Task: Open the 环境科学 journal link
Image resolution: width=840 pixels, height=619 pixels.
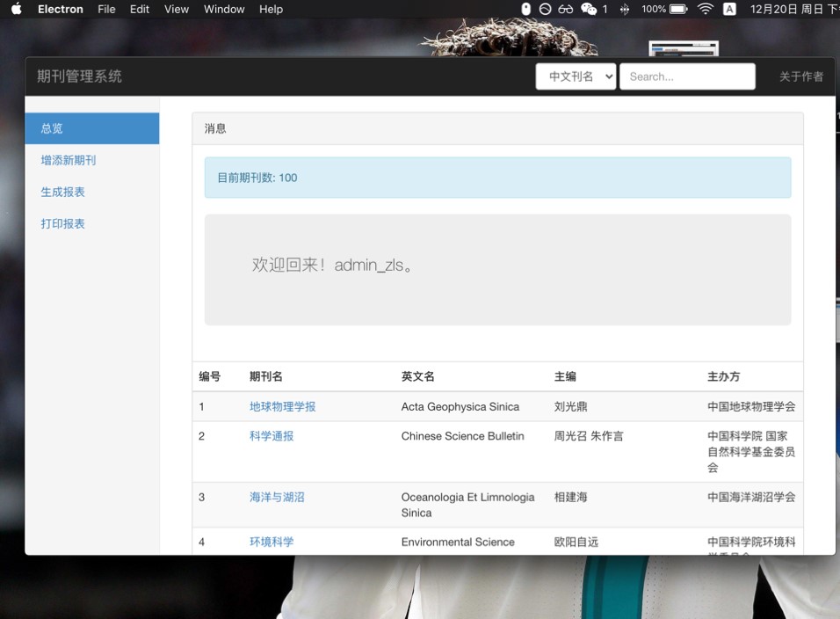Action: coord(272,542)
